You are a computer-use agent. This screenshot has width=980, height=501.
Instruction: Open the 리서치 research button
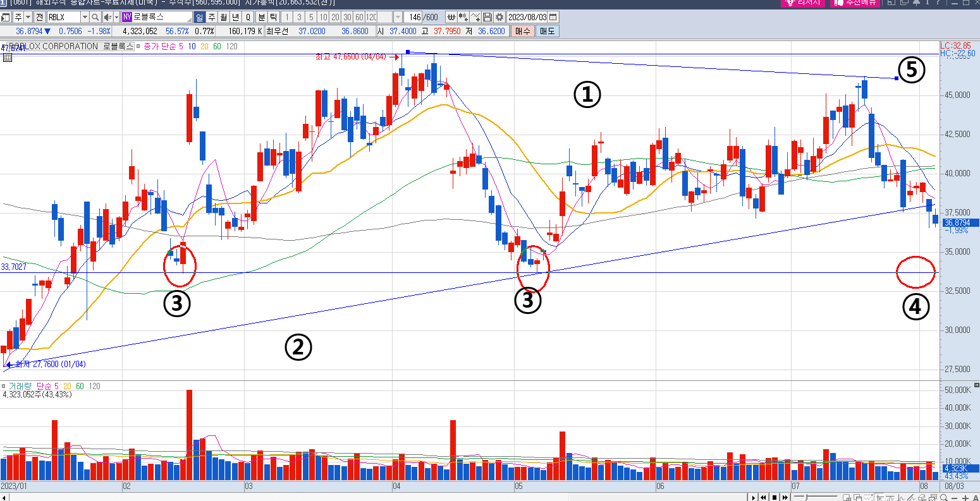click(x=803, y=3)
